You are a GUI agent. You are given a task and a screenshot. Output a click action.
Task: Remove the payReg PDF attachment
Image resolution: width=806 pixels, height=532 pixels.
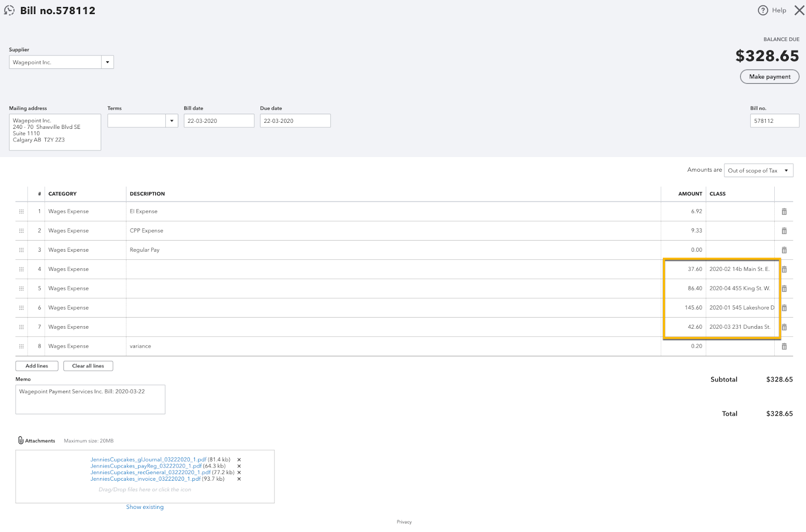point(239,466)
